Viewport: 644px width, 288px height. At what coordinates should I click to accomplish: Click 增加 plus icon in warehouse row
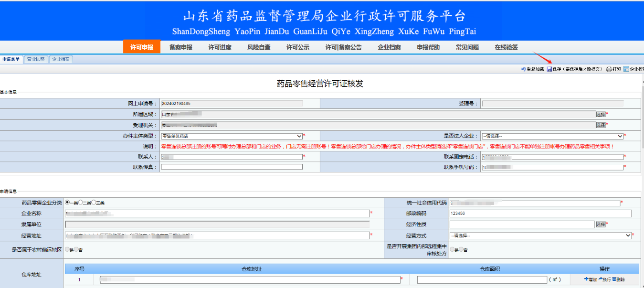click(x=586, y=279)
